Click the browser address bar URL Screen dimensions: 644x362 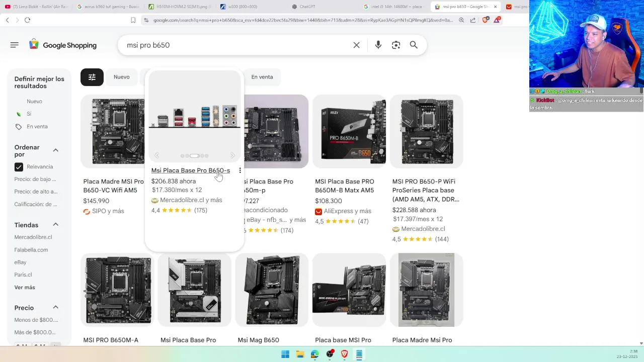[x=303, y=20]
